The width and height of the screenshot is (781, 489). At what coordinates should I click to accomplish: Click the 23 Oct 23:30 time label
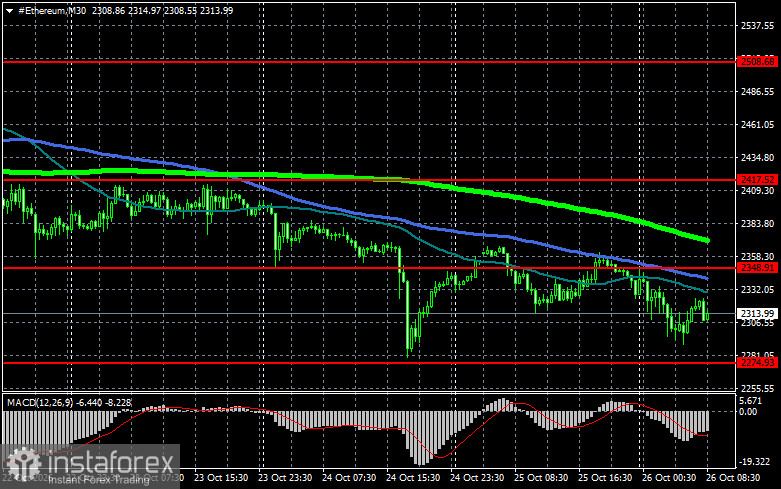tap(285, 478)
